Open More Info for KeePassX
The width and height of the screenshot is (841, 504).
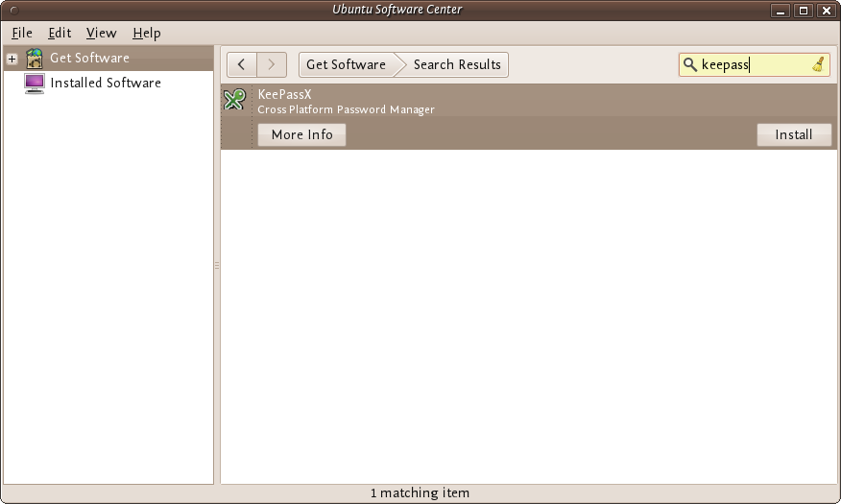301,134
